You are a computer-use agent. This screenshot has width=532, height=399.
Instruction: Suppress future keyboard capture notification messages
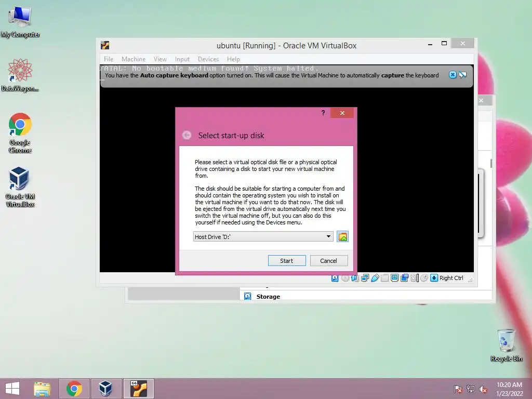click(x=463, y=75)
